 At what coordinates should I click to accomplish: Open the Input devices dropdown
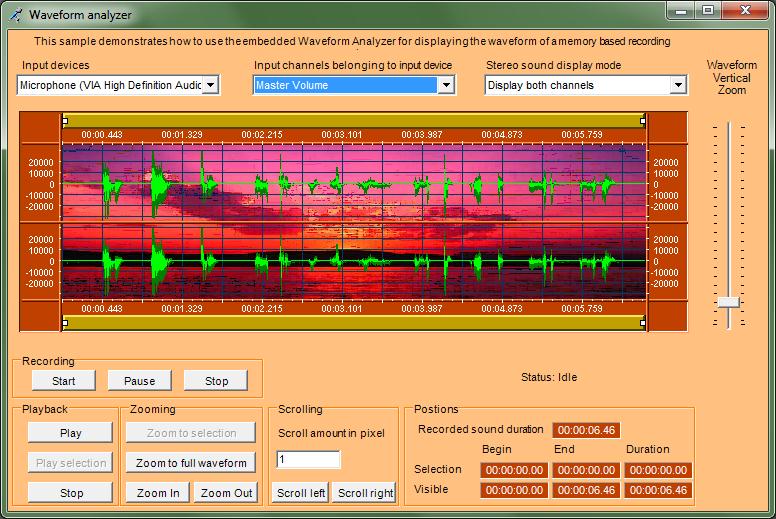[210, 86]
